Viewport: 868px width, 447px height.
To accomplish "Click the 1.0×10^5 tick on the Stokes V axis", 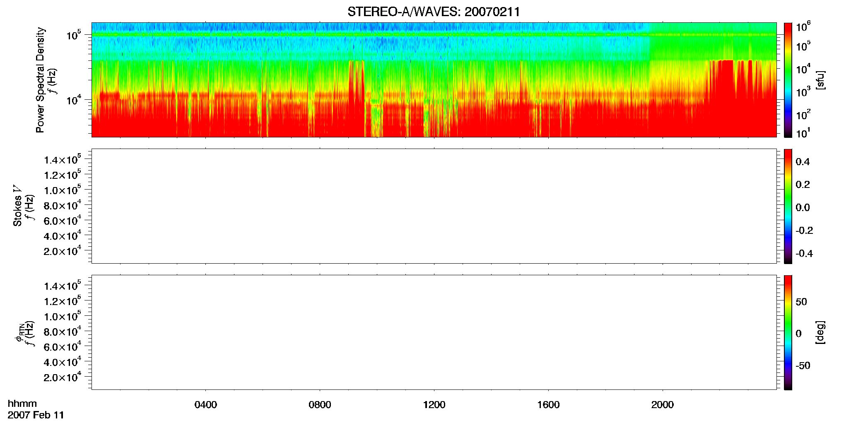I will point(63,190).
